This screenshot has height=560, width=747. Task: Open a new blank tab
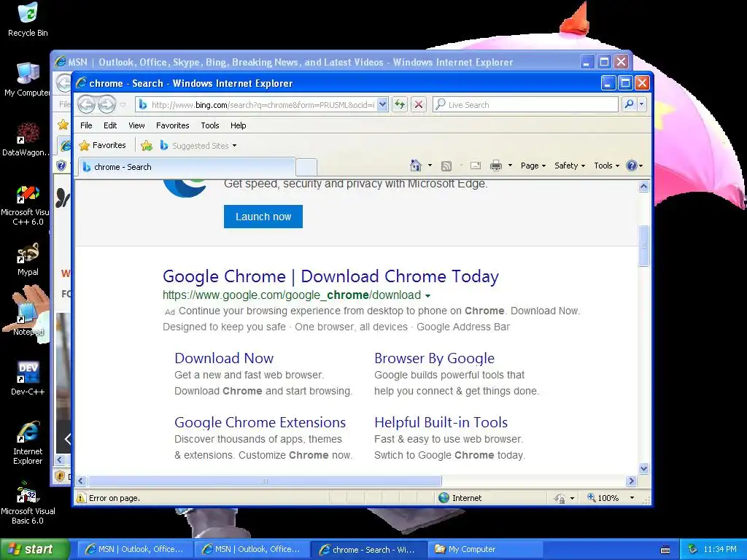click(x=306, y=167)
